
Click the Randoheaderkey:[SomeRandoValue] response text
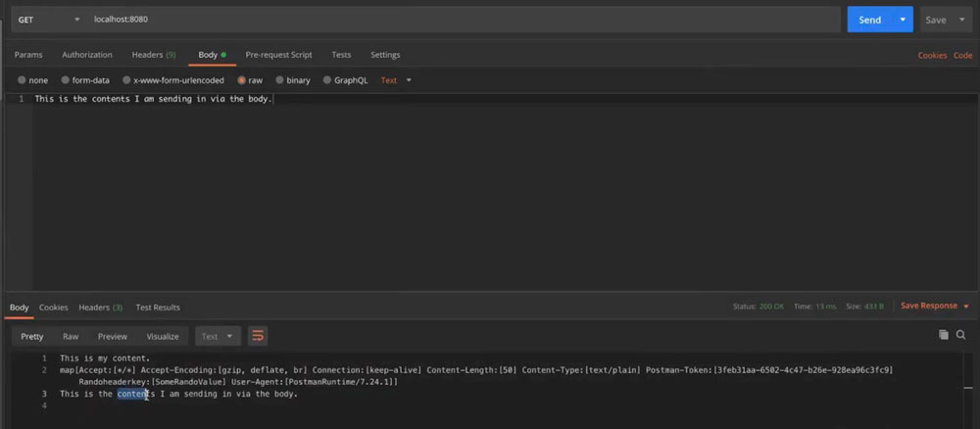[x=152, y=382]
